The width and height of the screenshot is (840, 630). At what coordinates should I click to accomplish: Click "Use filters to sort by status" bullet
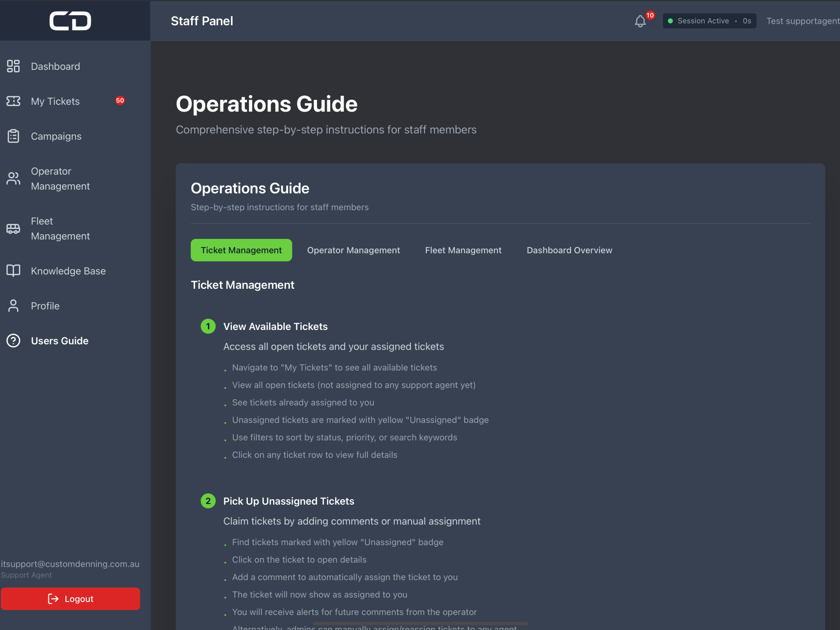[344, 437]
